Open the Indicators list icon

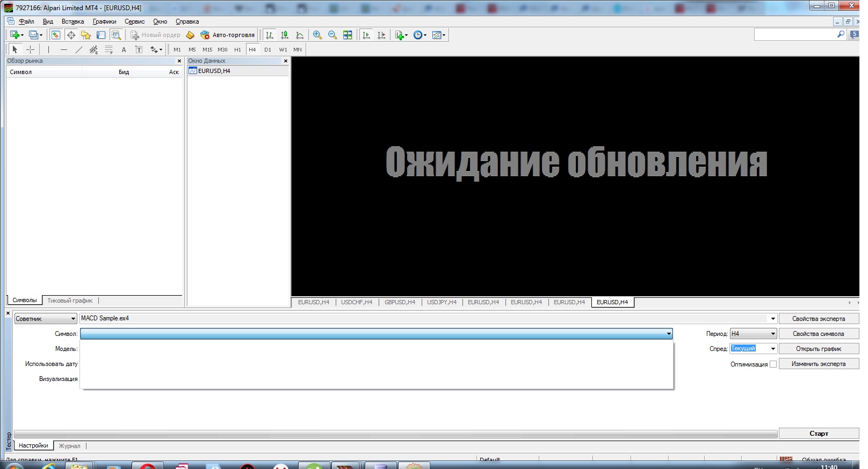(x=401, y=35)
